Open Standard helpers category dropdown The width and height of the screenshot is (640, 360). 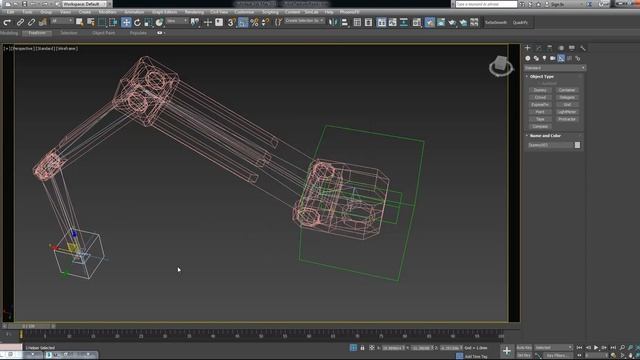555,68
